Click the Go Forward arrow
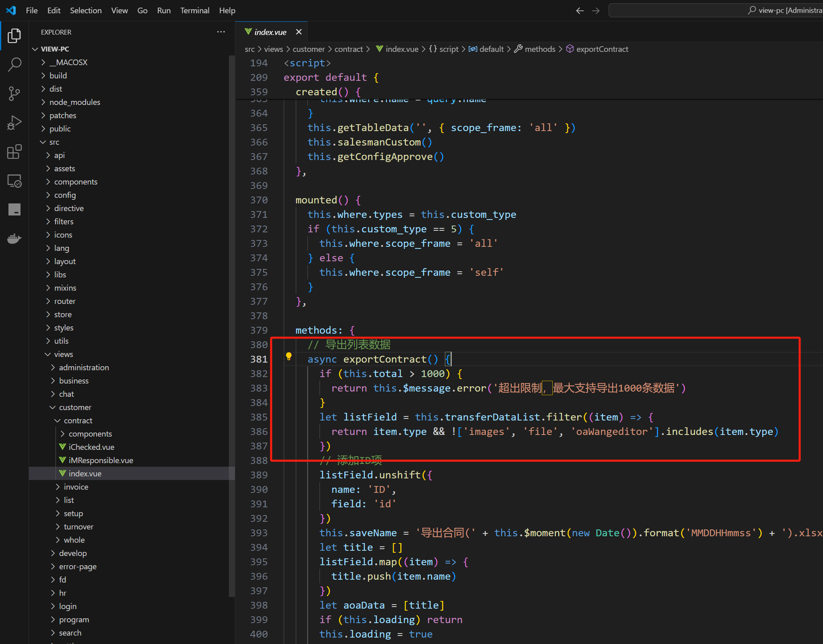Screen dimensions: 823x644 point(596,10)
